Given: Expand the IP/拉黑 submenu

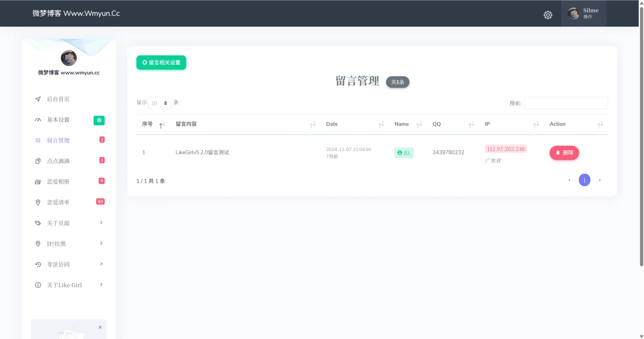Looking at the screenshot, I should [x=69, y=244].
